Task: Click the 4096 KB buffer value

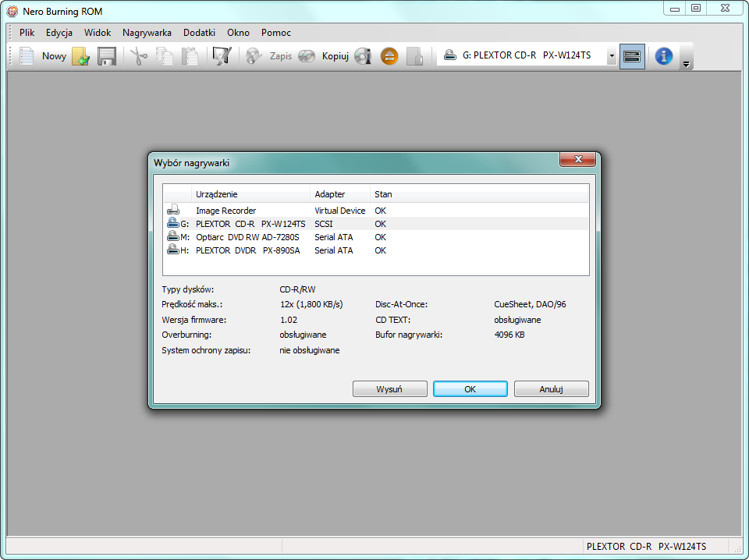Action: point(509,335)
